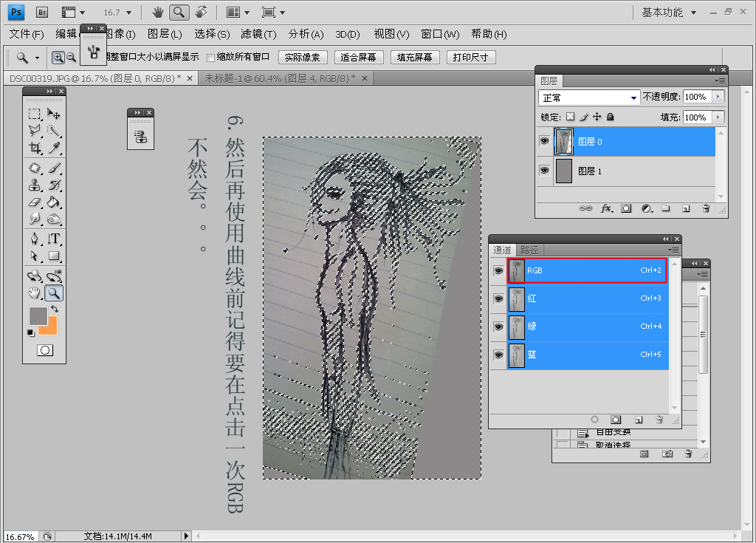Open the opacity 不透明度 slider arrow
Screen dimensions: 756x543
718,97
